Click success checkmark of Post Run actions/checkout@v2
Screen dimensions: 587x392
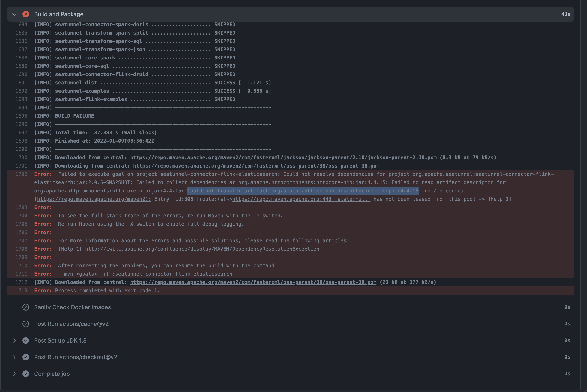click(x=26, y=357)
